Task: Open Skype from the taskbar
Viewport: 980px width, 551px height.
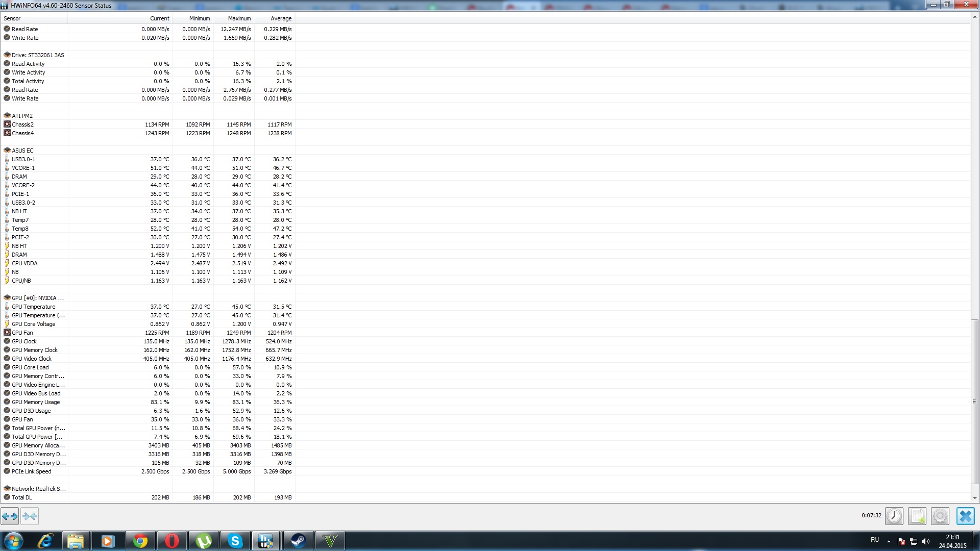Action: (x=235, y=541)
